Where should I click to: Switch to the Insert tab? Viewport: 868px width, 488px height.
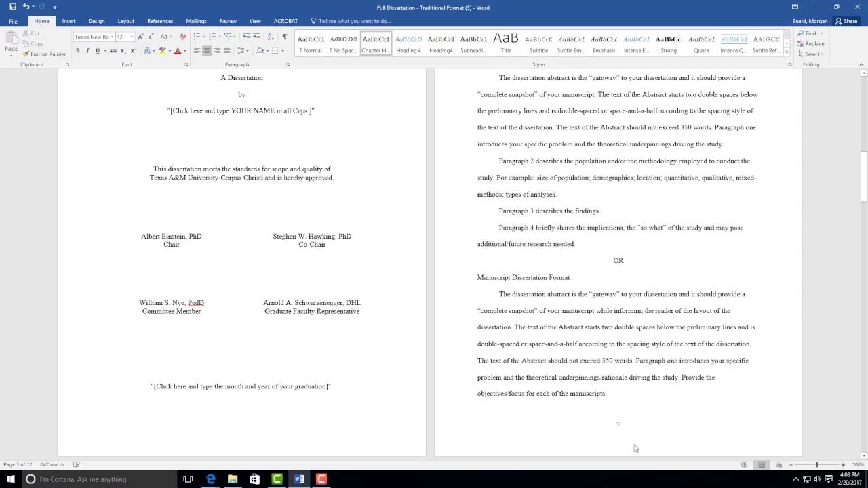68,21
